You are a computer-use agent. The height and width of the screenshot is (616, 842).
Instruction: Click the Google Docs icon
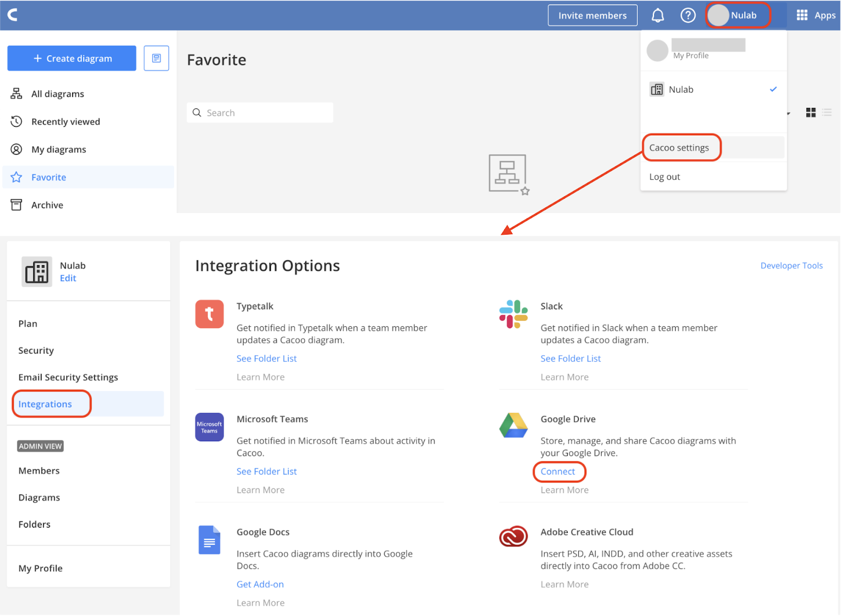(x=209, y=540)
